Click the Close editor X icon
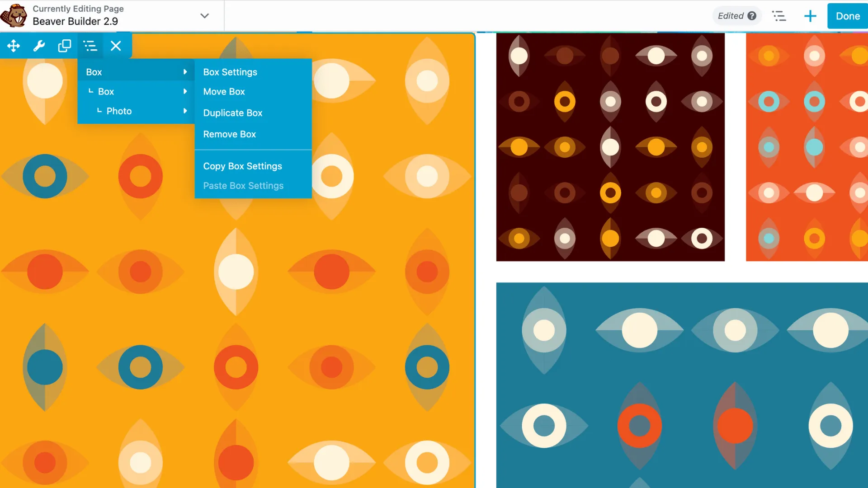 (x=117, y=46)
